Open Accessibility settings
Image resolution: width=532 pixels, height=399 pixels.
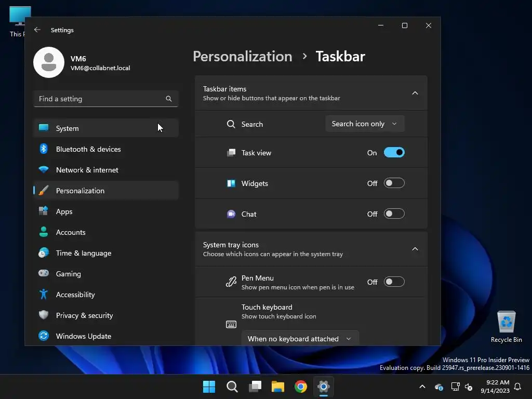click(x=106, y=294)
